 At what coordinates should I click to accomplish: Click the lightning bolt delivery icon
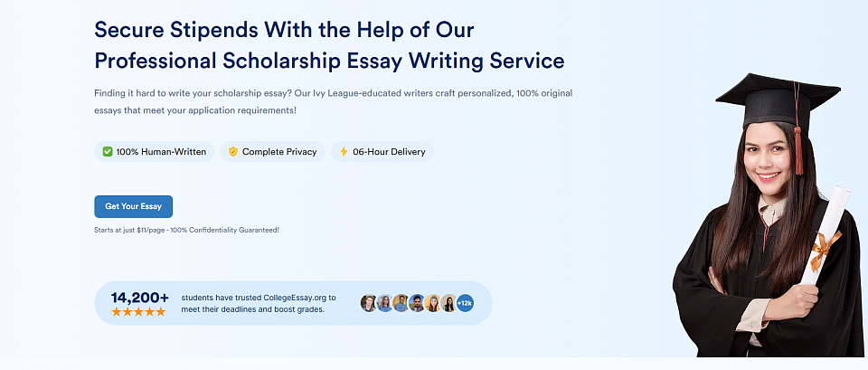click(344, 152)
